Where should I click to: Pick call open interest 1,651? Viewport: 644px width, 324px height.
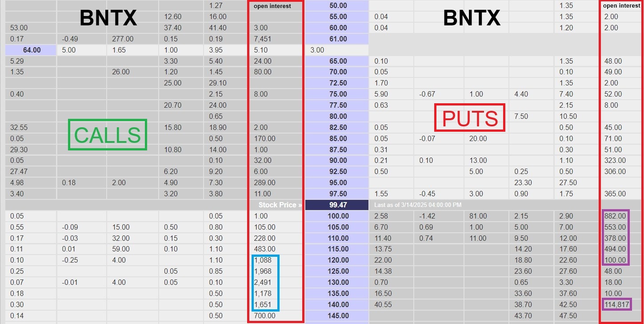click(263, 304)
